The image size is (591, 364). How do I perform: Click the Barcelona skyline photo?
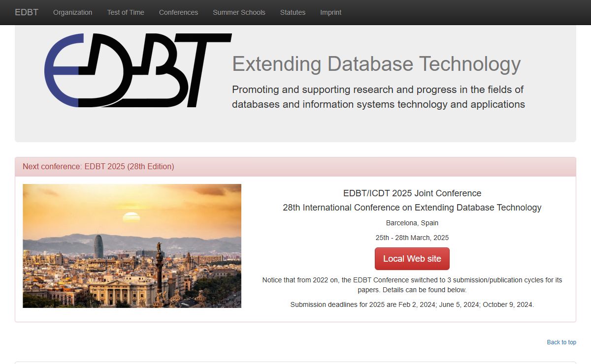tap(132, 246)
